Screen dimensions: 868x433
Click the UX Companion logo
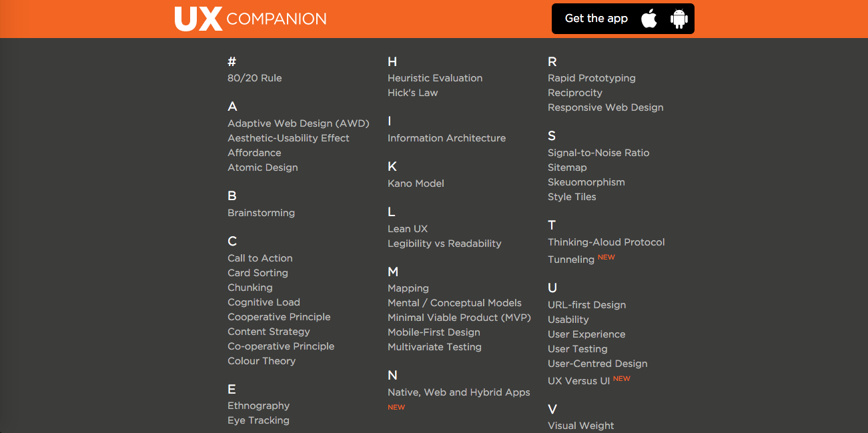(250, 19)
